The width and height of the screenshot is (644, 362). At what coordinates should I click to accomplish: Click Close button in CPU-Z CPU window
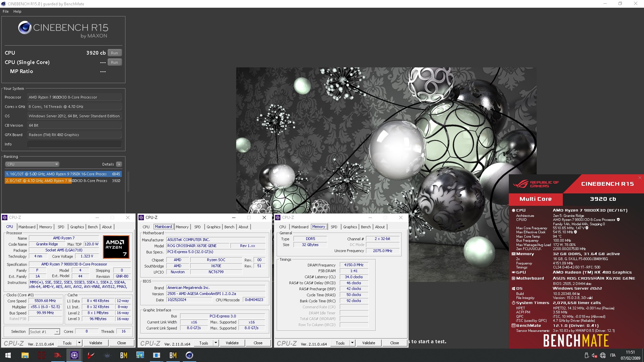(x=121, y=343)
